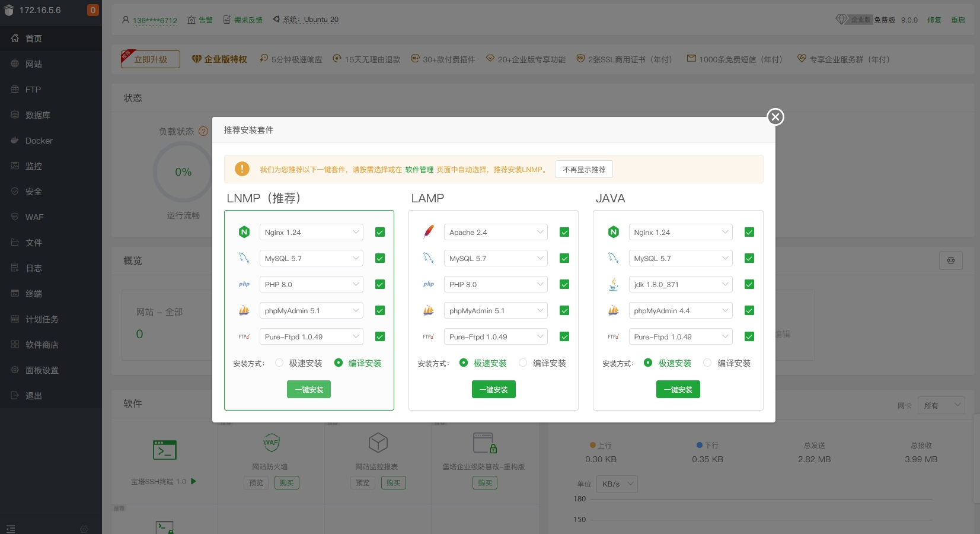Open MySQL 5.7 version dropdown in LNMP
980x534 pixels.
(311, 258)
